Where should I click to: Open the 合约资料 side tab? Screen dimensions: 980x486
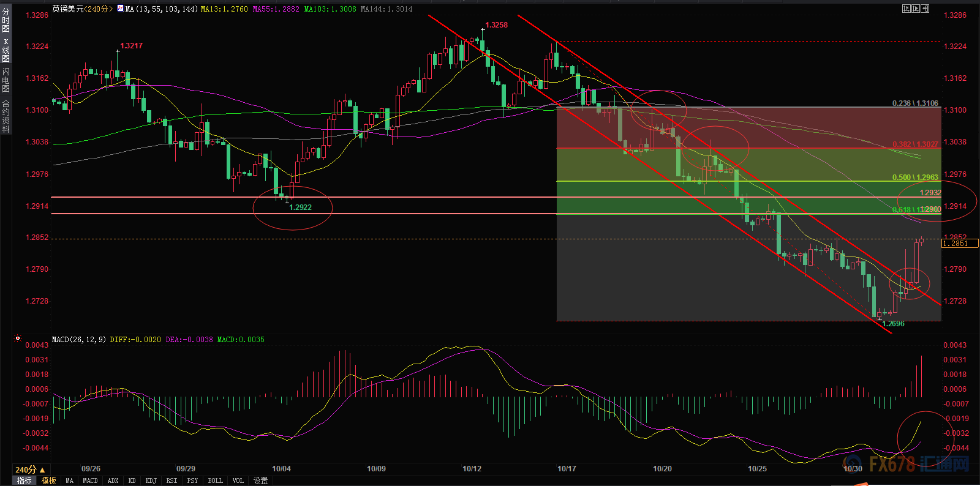(x=6, y=116)
